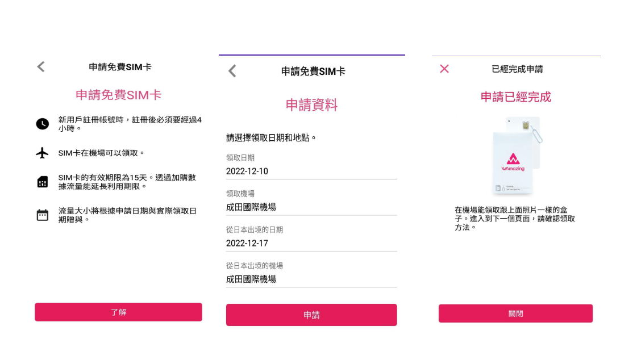Open 從日本出境的日期 picker showing 2022-12-17

point(311,243)
